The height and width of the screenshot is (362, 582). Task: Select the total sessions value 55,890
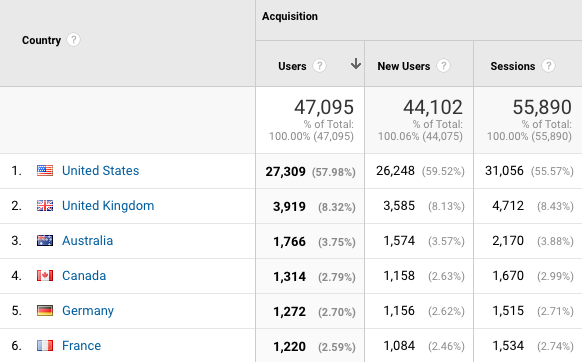542,107
